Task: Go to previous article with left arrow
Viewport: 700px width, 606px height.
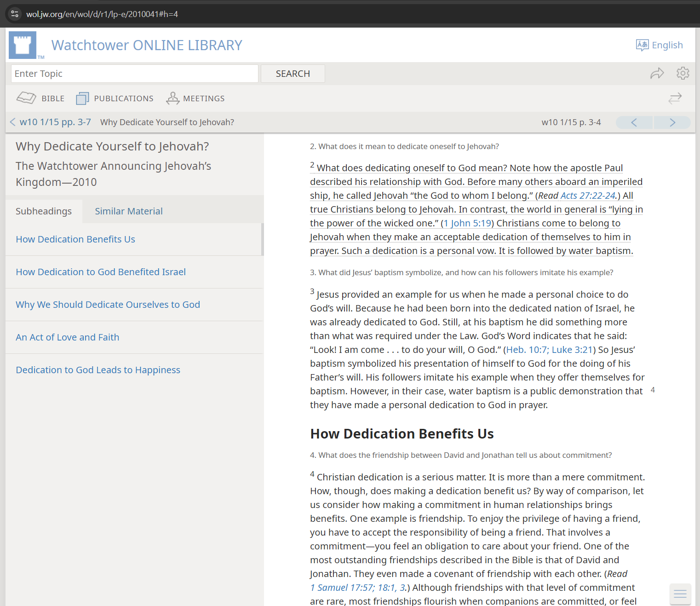Action: pyautogui.click(x=634, y=122)
